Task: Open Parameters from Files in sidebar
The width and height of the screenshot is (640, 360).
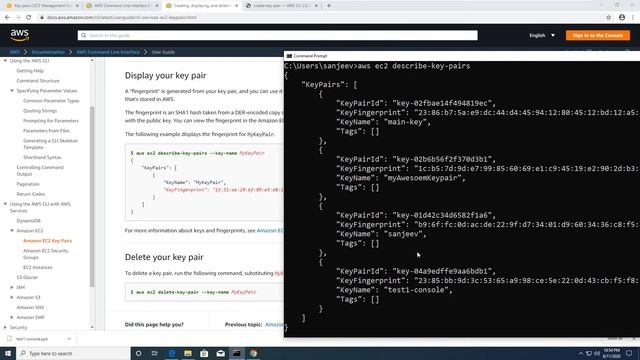Action: pyautogui.click(x=46, y=131)
